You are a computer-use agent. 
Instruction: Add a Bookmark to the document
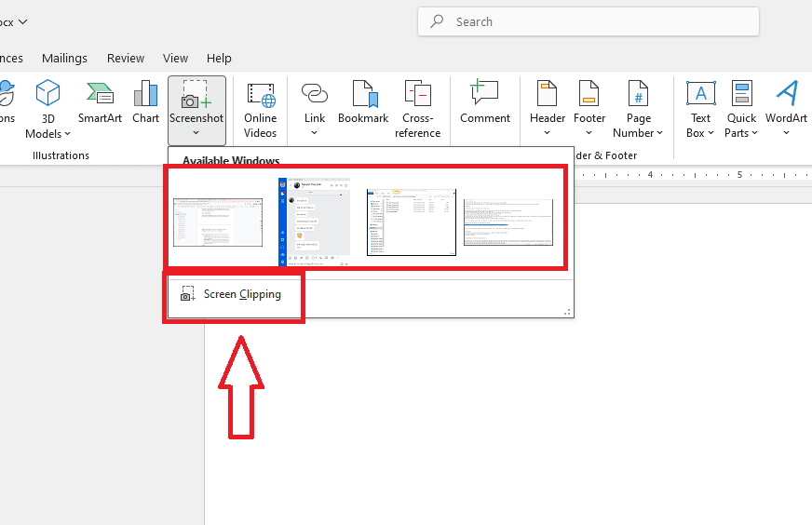[363, 102]
